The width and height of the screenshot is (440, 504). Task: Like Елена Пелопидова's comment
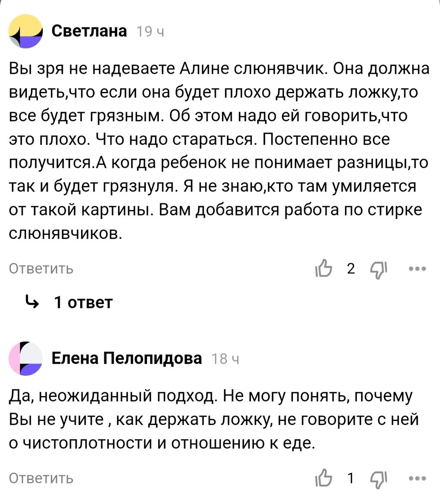click(x=325, y=478)
